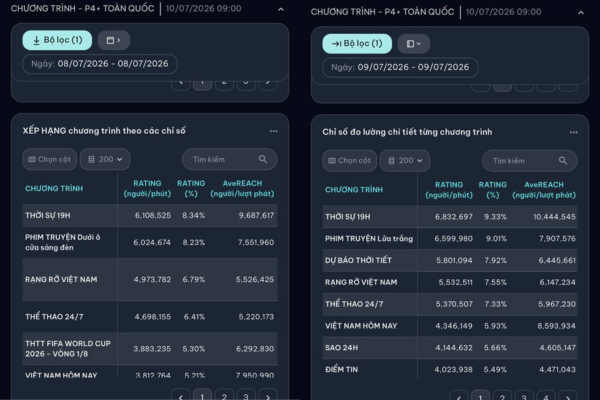This screenshot has height=400, width=600.
Task: Open the right table's 200 rows dropdown
Action: pyautogui.click(x=405, y=161)
